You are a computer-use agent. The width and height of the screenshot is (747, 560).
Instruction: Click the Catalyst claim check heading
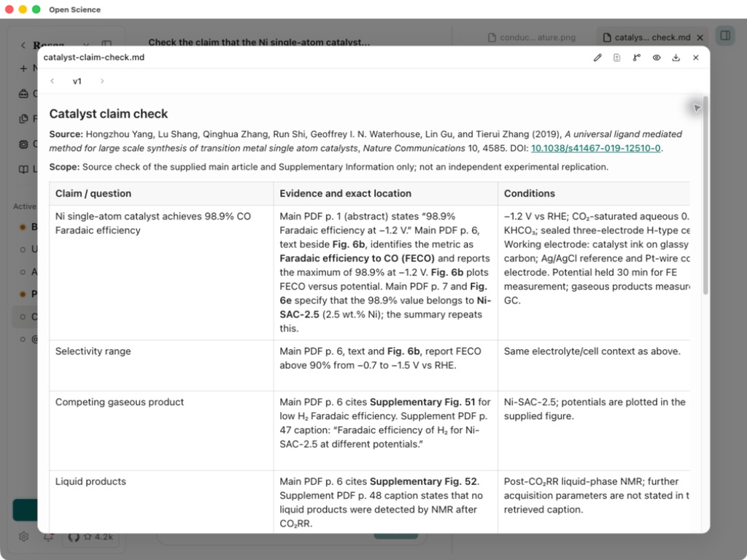coord(109,114)
